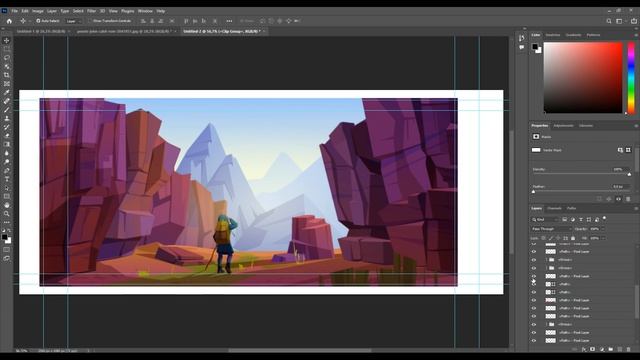
Task: Switch to the Swatches tab
Action: pyautogui.click(x=553, y=35)
